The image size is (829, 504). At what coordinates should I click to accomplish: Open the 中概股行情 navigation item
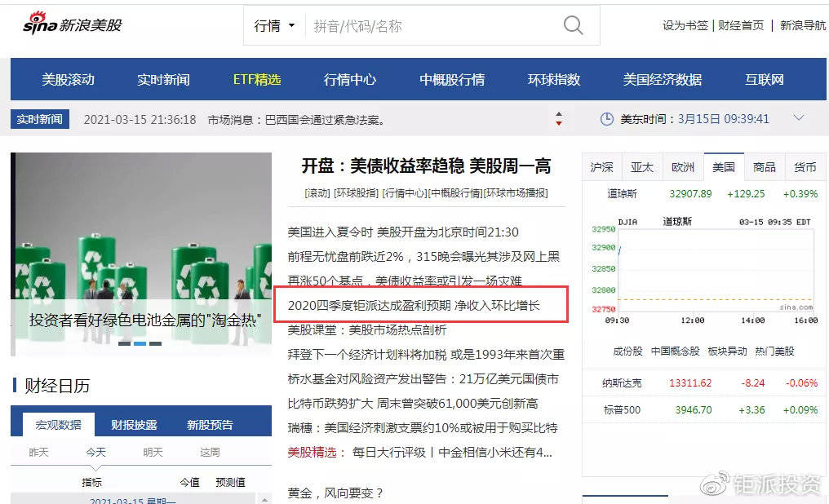(452, 79)
